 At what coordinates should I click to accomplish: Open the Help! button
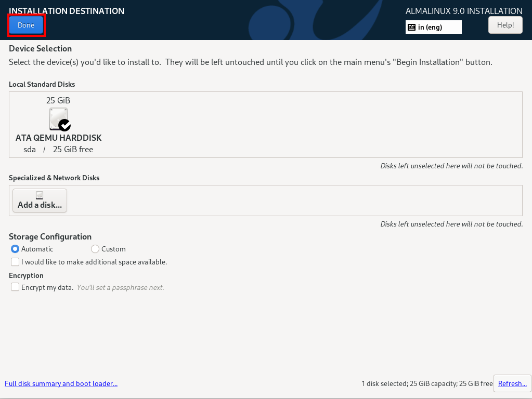(x=505, y=25)
